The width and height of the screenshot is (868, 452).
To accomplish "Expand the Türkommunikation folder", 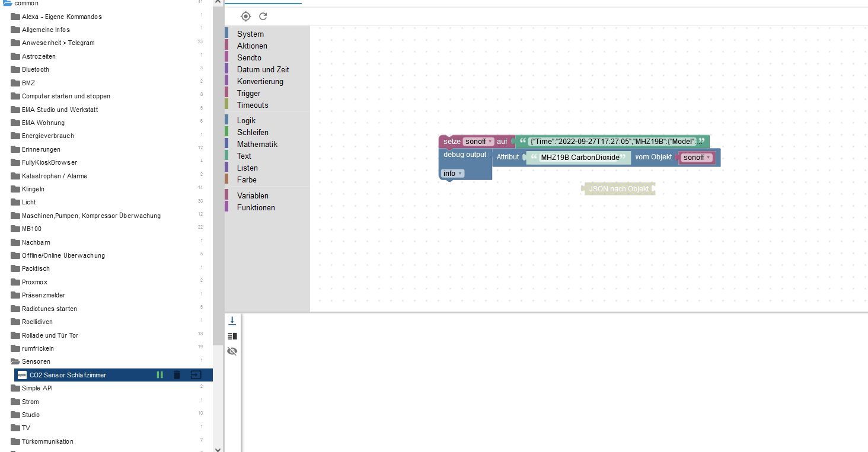I will (15, 441).
